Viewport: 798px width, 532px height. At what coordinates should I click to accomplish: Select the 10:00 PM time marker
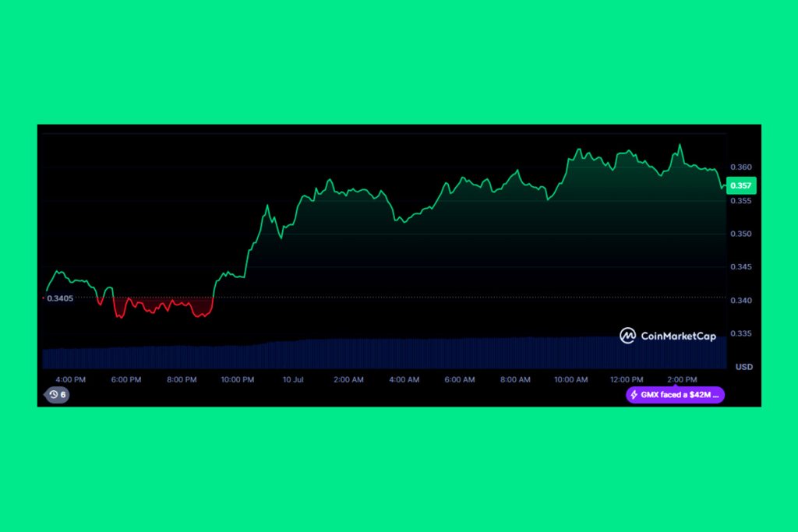237,379
